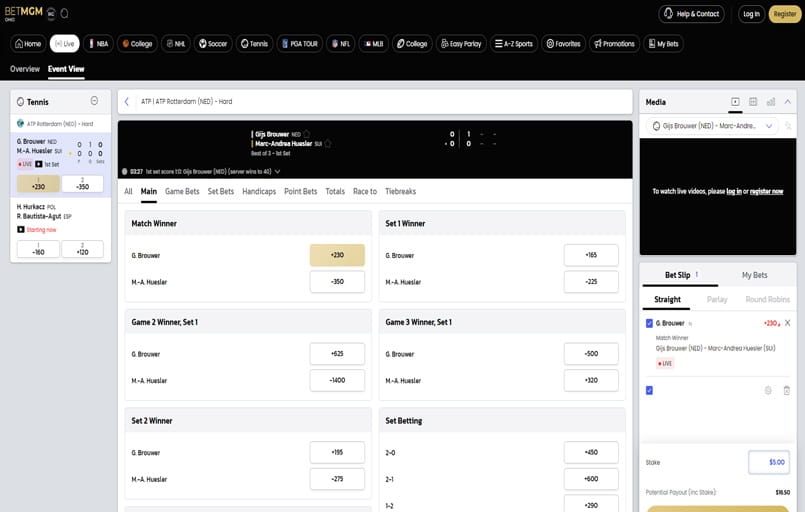Viewport: 805px width, 512px height.
Task: Open the Home navigation item
Action: tap(28, 44)
